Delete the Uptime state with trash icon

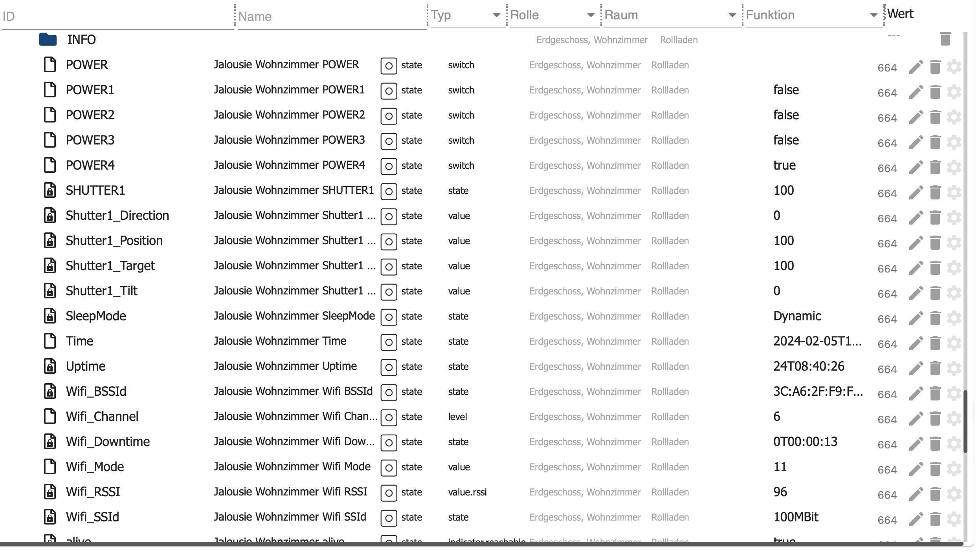(x=935, y=369)
